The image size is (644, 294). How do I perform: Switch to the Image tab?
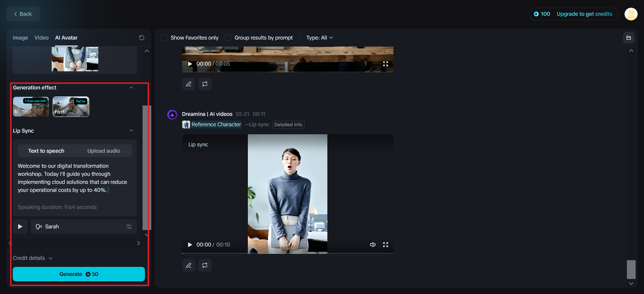point(20,38)
